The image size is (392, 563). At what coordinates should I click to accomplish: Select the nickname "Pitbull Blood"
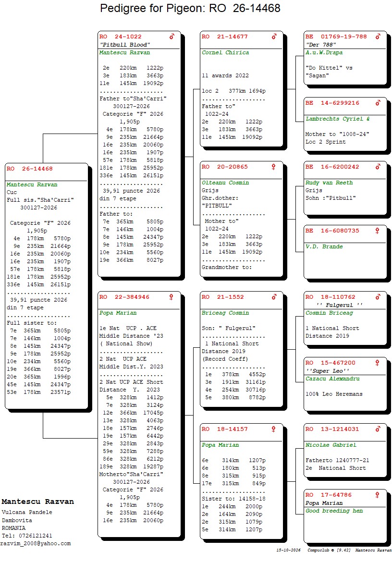(x=124, y=45)
